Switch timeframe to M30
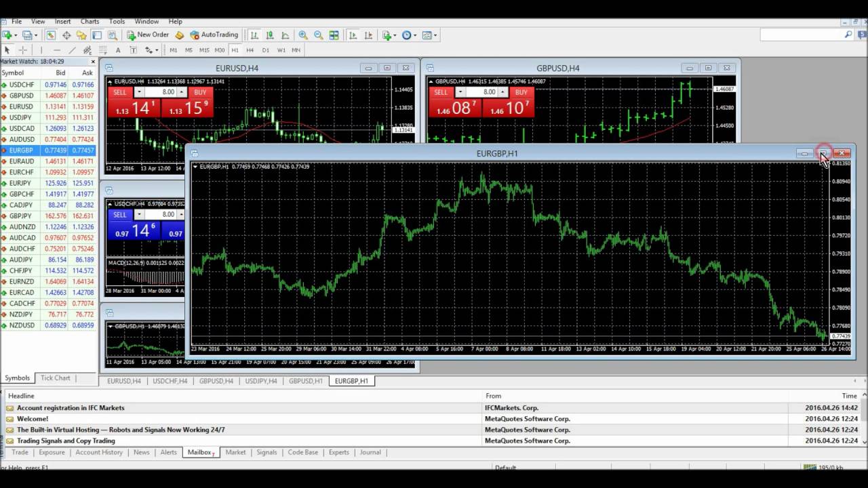The image size is (868, 488). point(220,50)
